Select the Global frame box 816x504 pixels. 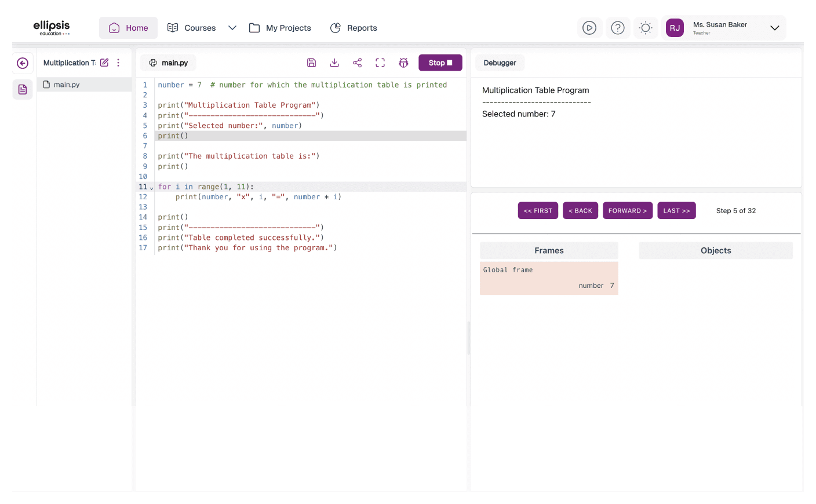coord(549,278)
